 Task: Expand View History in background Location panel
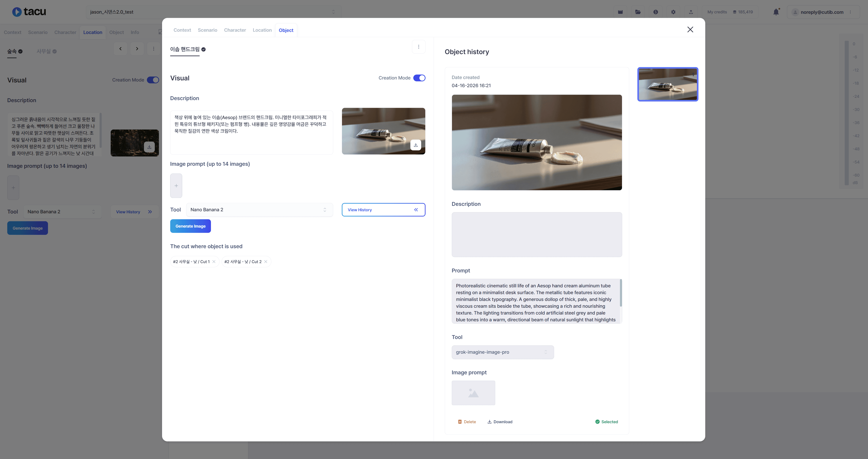tap(134, 212)
